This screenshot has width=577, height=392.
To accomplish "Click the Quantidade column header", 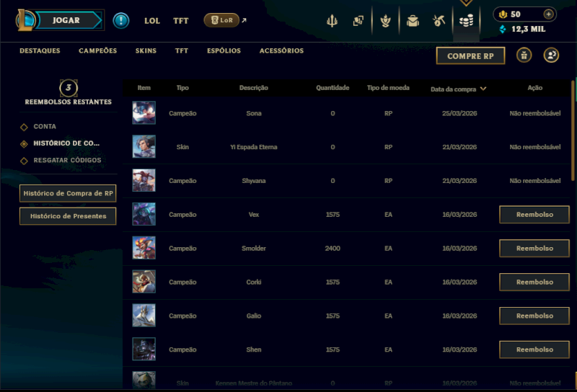I will click(332, 87).
